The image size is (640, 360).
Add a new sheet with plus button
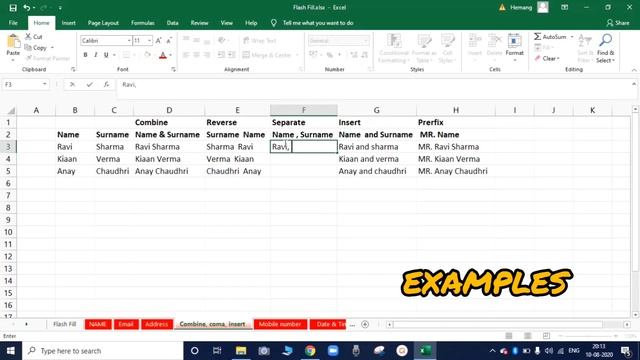pos(365,324)
